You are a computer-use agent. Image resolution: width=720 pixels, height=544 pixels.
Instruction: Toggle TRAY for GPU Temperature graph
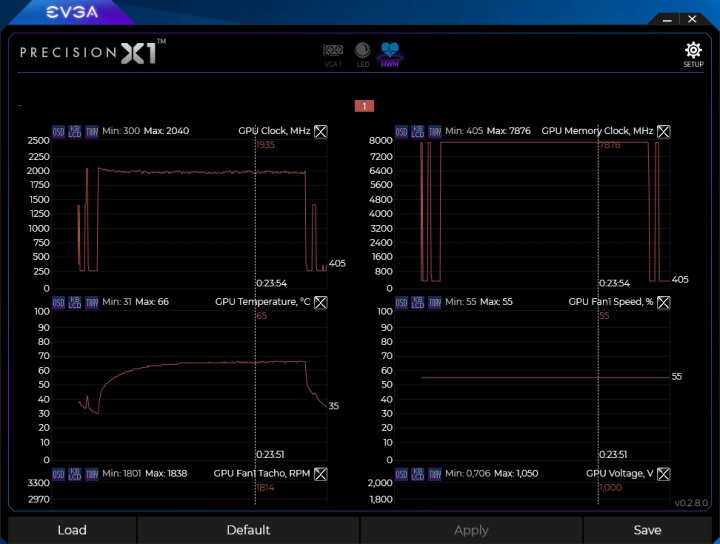pyautogui.click(x=92, y=303)
